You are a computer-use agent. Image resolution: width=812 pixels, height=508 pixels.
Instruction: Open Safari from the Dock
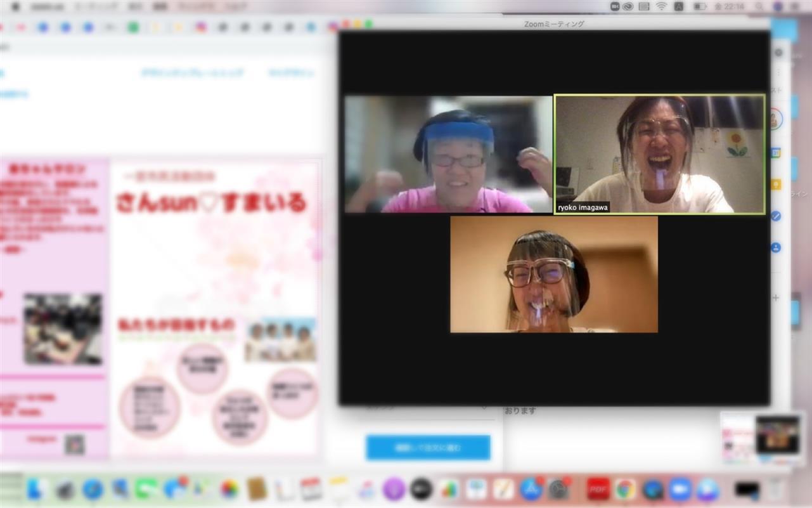pos(93,489)
